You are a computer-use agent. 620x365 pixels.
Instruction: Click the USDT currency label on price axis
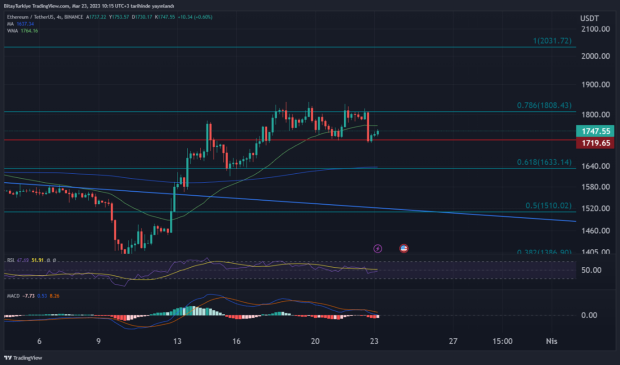pyautogui.click(x=589, y=18)
